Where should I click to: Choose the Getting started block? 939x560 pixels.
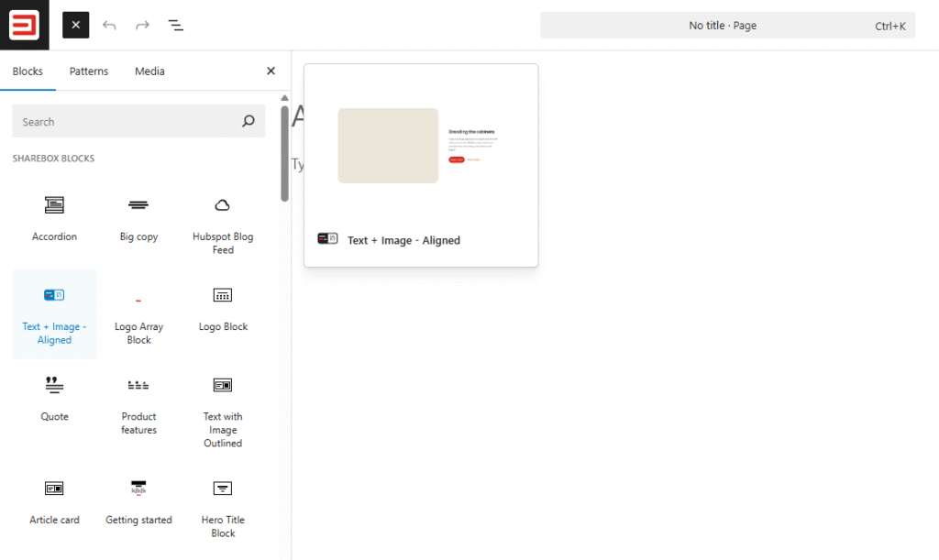click(x=138, y=508)
